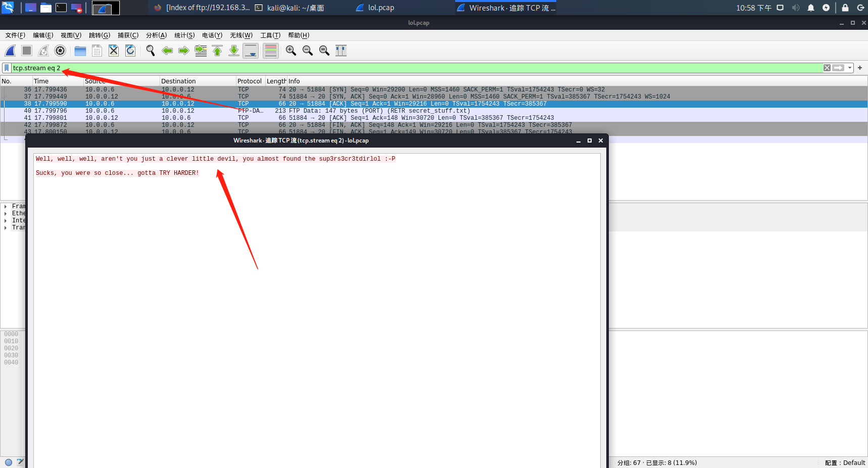This screenshot has height=468, width=868.
Task: Select packet 40 FTP Data row
Action: click(x=434, y=111)
